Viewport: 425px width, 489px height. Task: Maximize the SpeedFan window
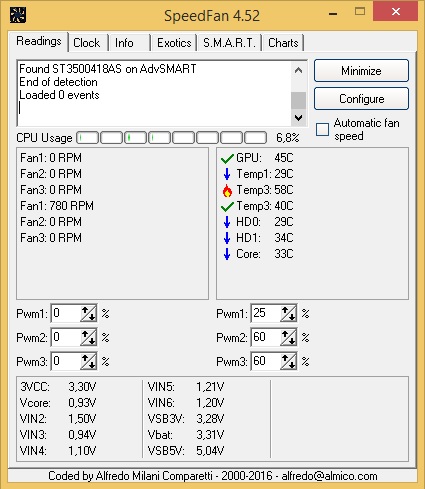click(x=360, y=12)
